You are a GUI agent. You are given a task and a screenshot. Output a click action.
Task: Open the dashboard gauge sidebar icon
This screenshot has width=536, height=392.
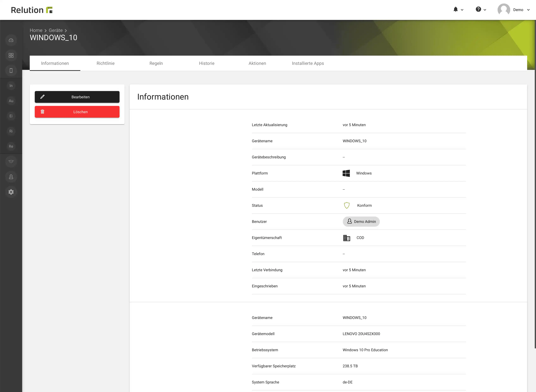pyautogui.click(x=11, y=40)
